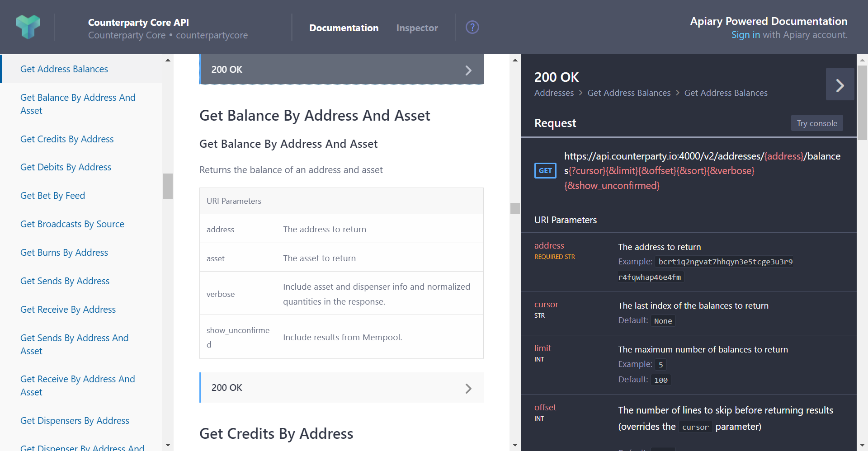Select Get Dispensers By Address
The image size is (868, 451).
(75, 420)
